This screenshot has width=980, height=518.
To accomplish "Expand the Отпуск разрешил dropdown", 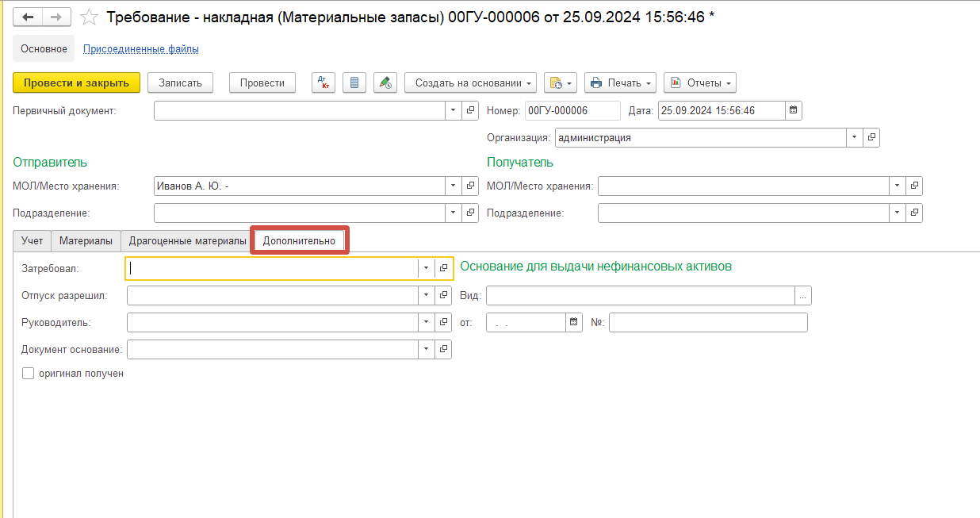I will pyautogui.click(x=427, y=296).
